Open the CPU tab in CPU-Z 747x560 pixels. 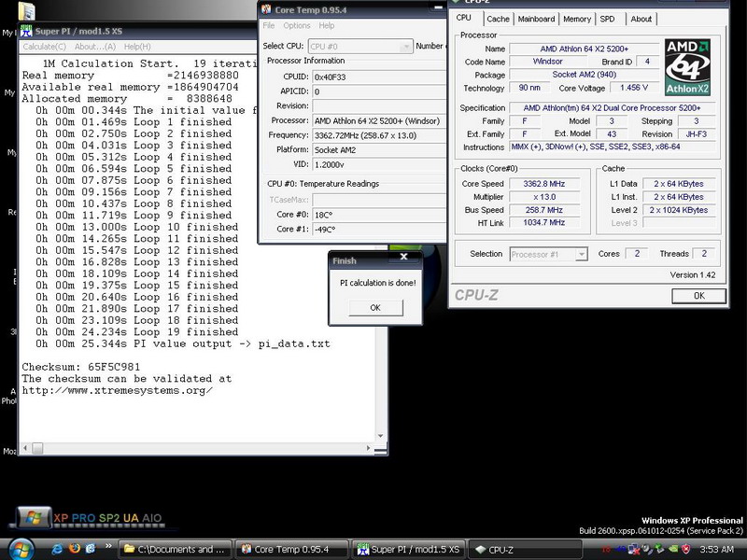point(464,18)
